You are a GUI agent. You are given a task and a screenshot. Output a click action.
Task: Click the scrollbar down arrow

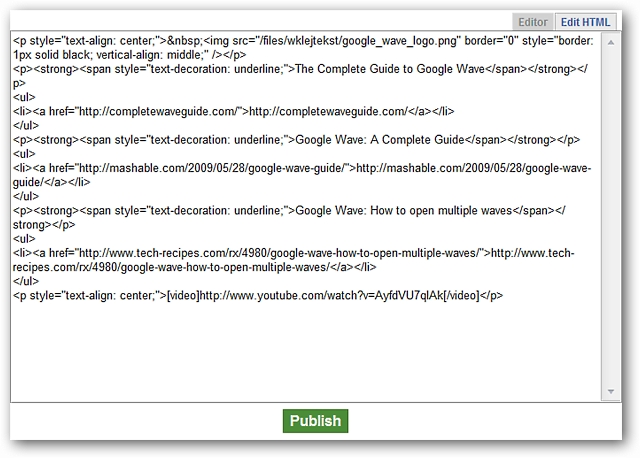pos(611,391)
